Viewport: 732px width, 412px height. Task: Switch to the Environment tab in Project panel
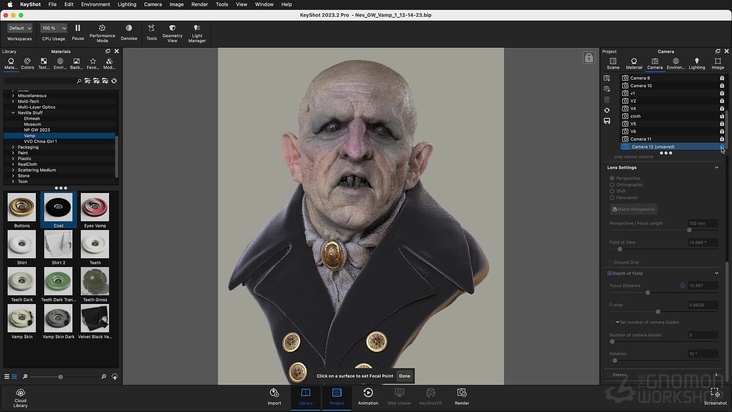tap(676, 63)
